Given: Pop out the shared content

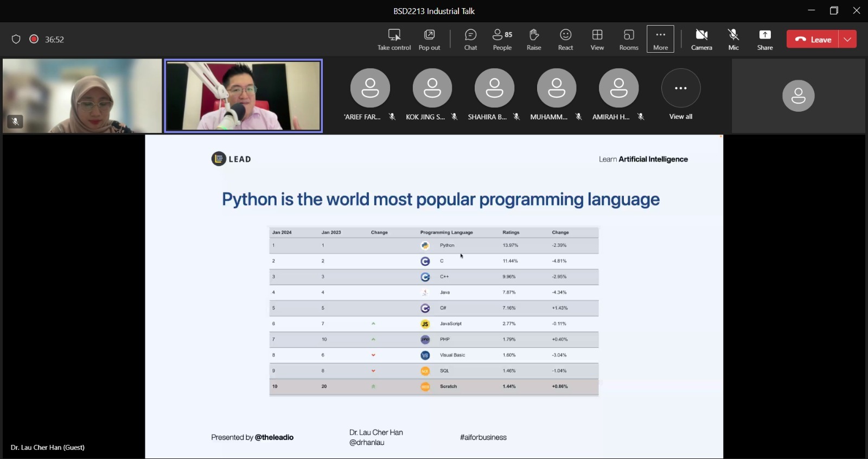Looking at the screenshot, I should click(429, 40).
